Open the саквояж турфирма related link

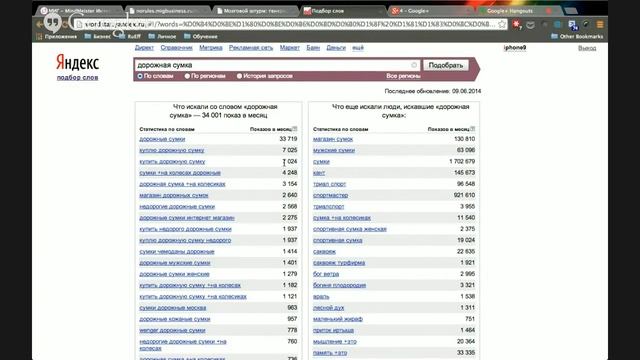pos(339,263)
